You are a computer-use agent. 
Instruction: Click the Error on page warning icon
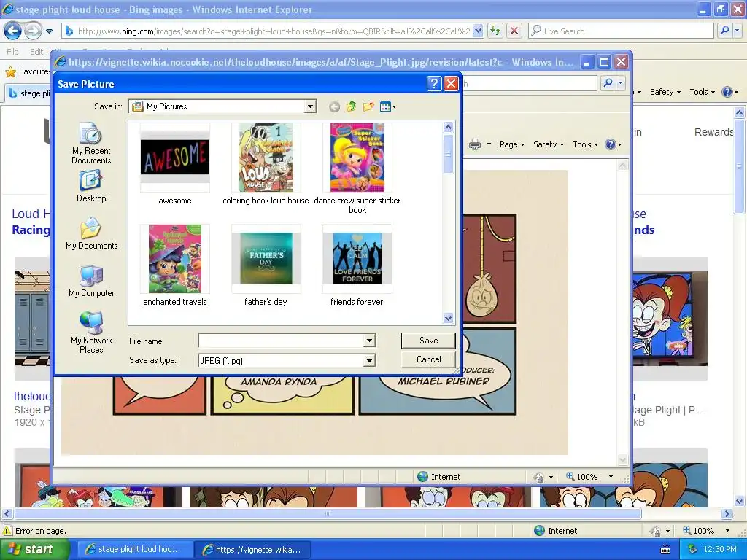click(7, 531)
